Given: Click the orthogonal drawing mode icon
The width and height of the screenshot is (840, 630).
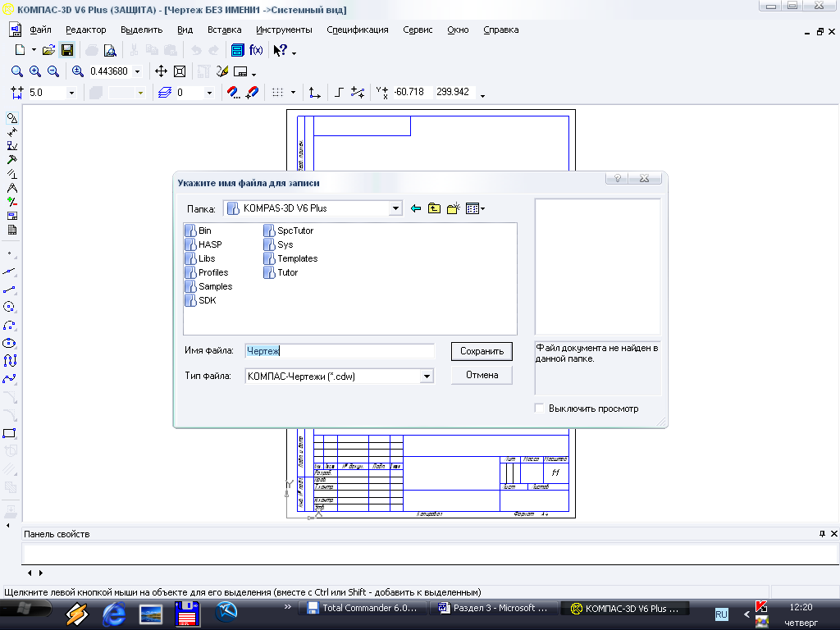Looking at the screenshot, I should pyautogui.click(x=339, y=92).
